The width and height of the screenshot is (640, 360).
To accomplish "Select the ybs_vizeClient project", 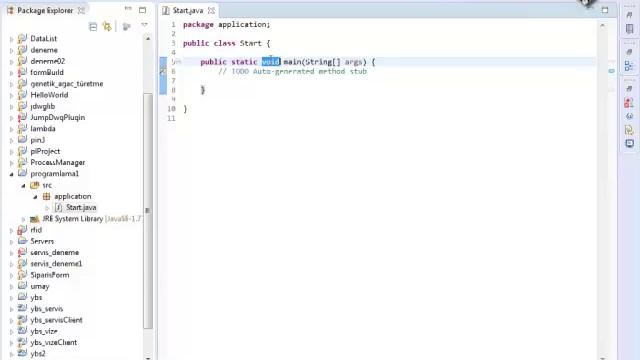I will tap(53, 343).
